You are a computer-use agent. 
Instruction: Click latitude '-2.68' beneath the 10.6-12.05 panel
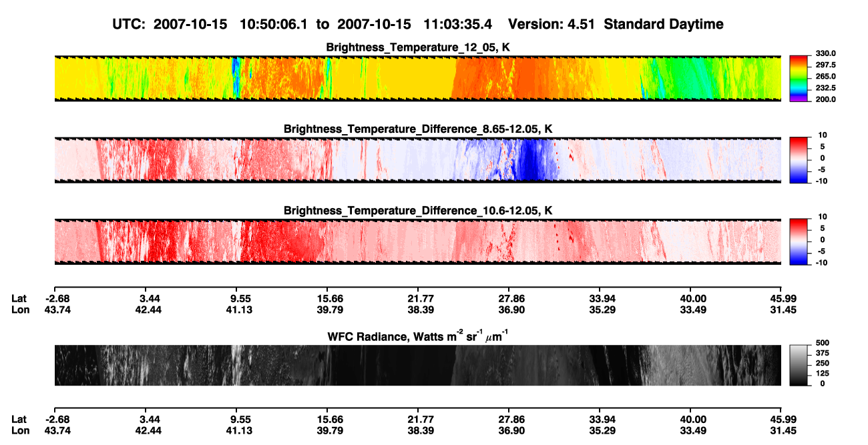pos(57,298)
